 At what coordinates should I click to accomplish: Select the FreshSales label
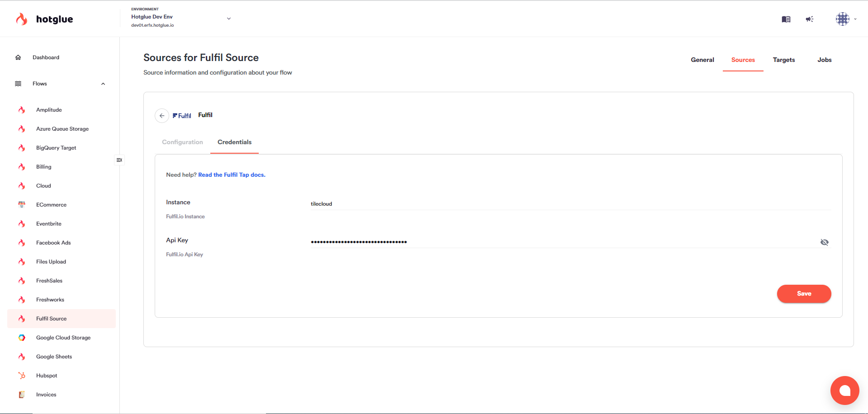pyautogui.click(x=49, y=281)
